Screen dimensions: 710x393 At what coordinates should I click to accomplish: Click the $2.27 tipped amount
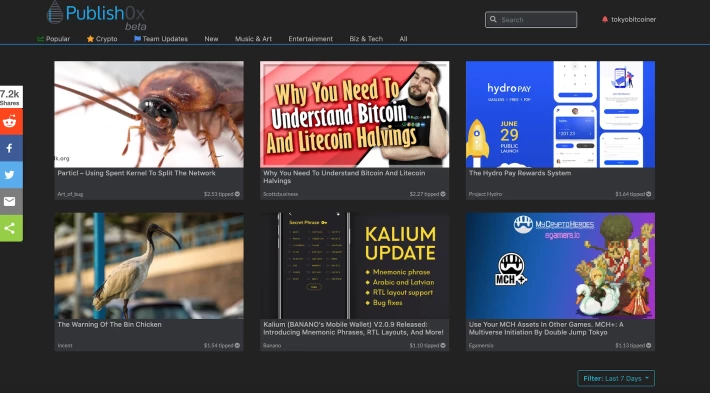(424, 194)
